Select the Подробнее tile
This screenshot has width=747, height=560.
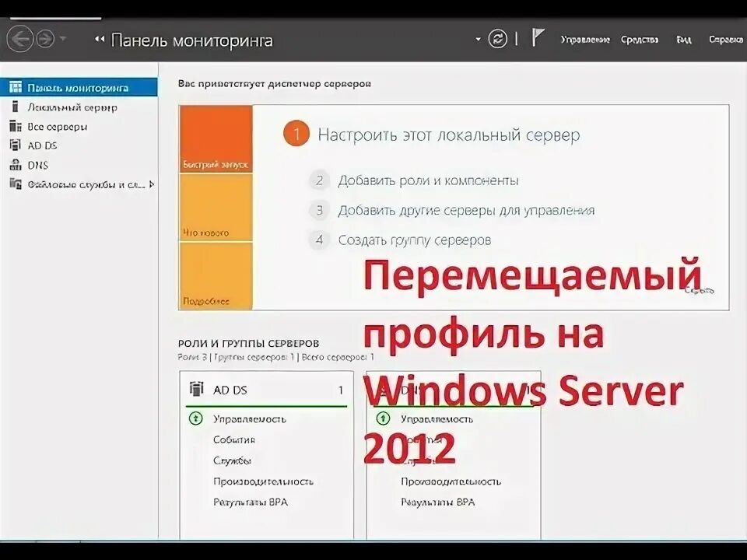[216, 276]
